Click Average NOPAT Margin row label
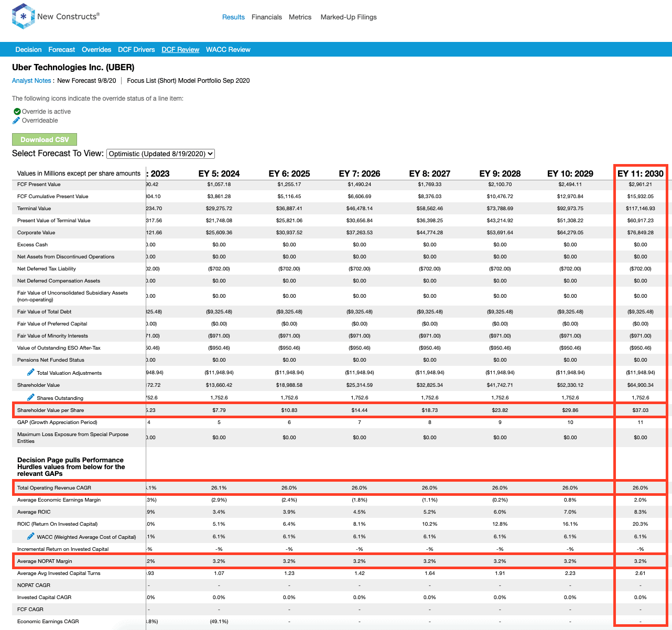The height and width of the screenshot is (630, 672). click(45, 561)
